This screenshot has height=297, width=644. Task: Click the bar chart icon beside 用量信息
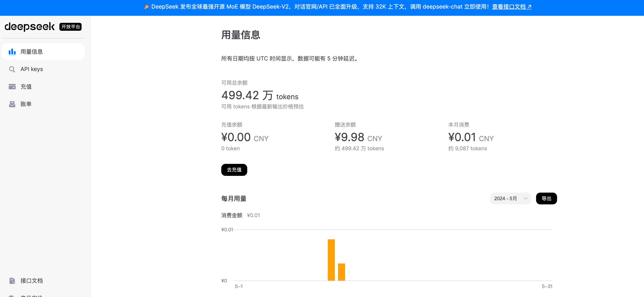click(12, 52)
